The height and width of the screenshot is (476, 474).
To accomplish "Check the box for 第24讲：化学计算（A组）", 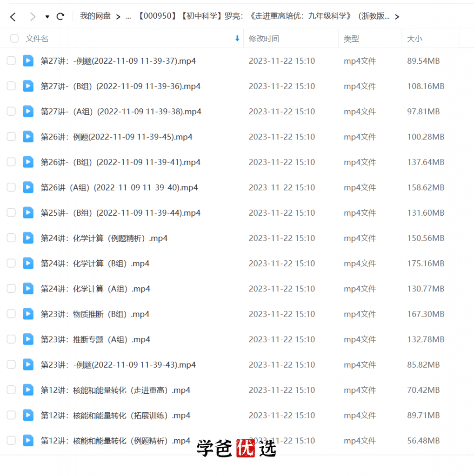I will tap(11, 289).
